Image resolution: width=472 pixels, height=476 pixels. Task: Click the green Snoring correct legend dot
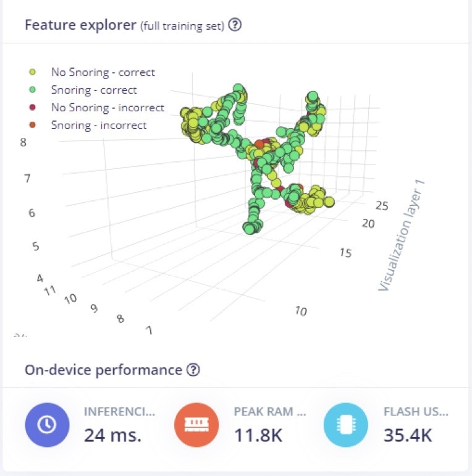[x=32, y=90]
